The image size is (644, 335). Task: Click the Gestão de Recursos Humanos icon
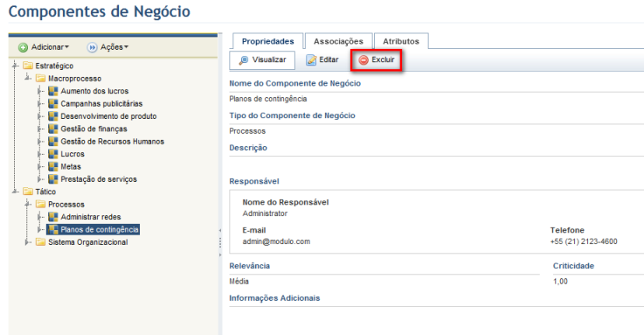point(53,142)
